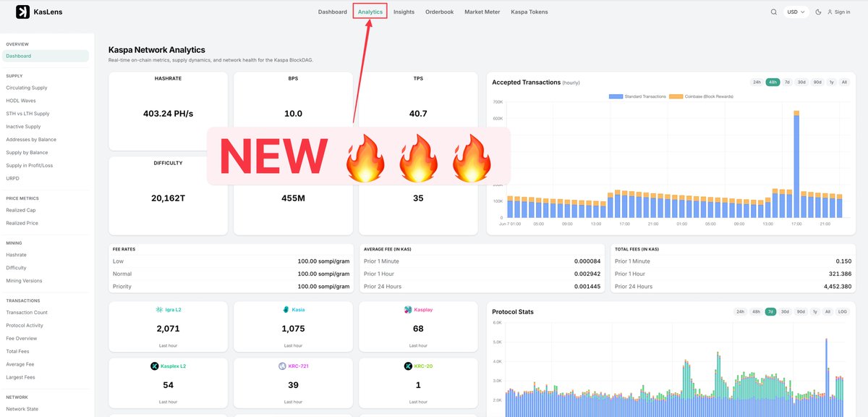Open Supply in Profit/Loss page
Viewport: 868px width, 417px height.
click(x=30, y=165)
